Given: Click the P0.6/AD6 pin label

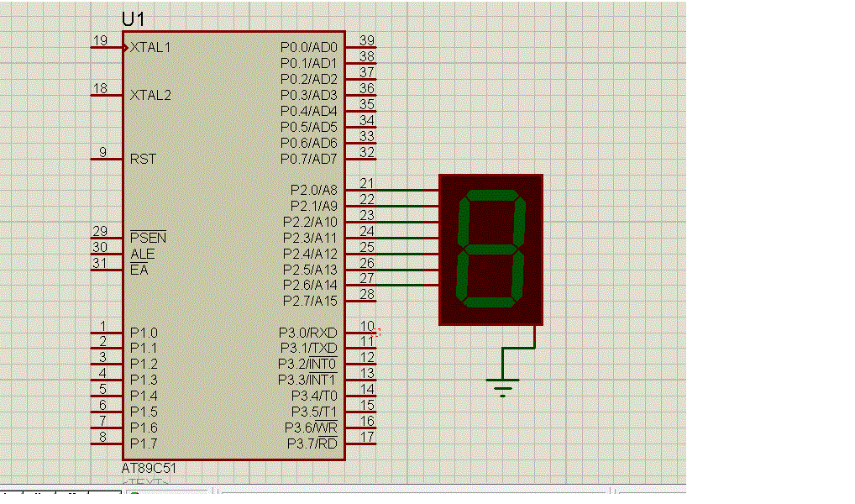Looking at the screenshot, I should (308, 143).
